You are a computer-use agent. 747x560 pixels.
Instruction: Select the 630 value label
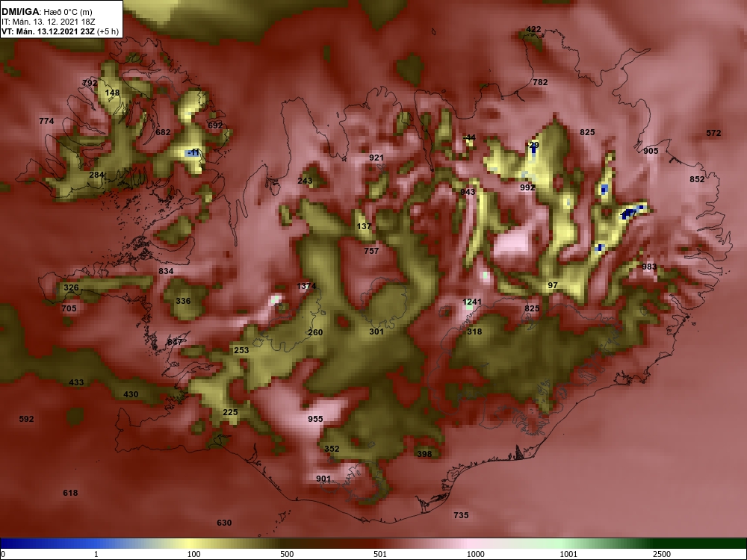[x=224, y=523]
